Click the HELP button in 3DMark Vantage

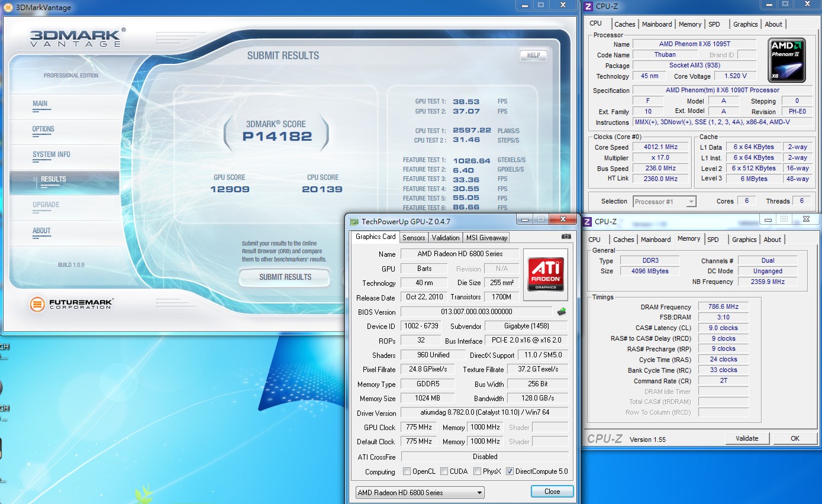tap(533, 56)
